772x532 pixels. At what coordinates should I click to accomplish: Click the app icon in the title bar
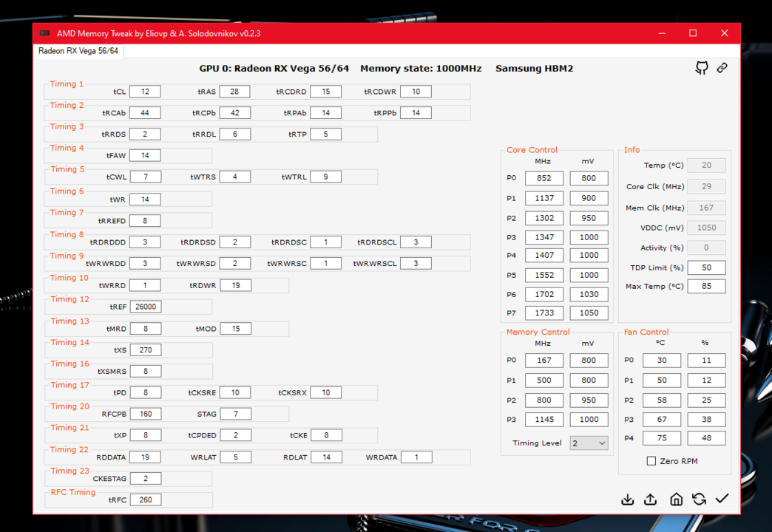tap(44, 33)
